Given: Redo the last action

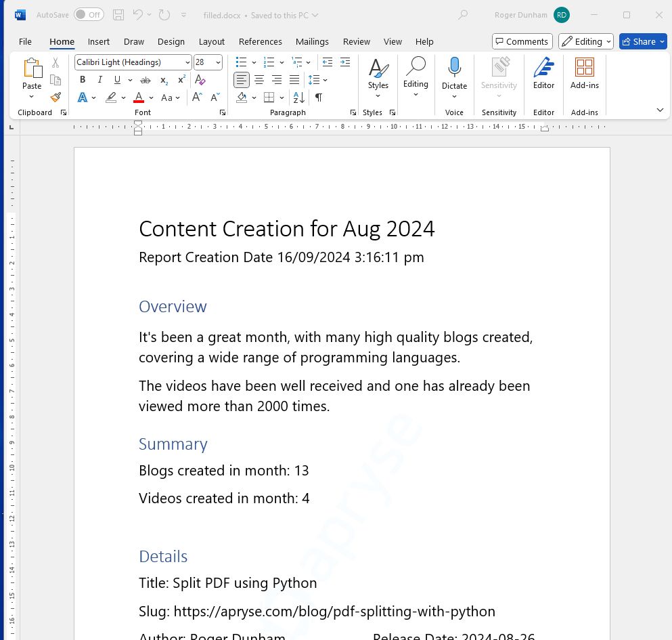Looking at the screenshot, I should coord(164,15).
